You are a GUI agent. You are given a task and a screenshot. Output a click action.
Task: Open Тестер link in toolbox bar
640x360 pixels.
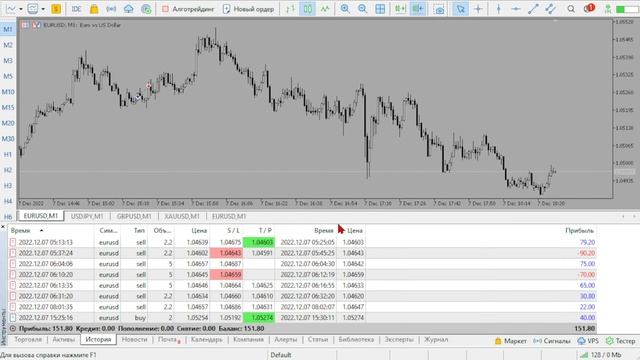click(621, 340)
